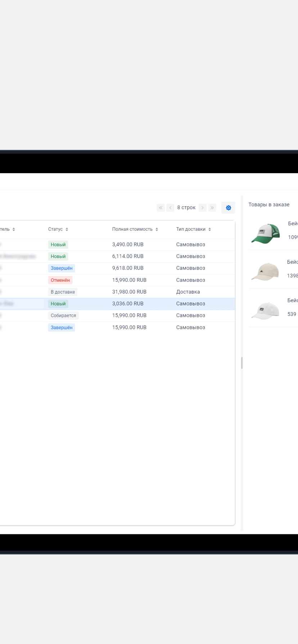Open the beige cap product thumbnail

[265, 272]
